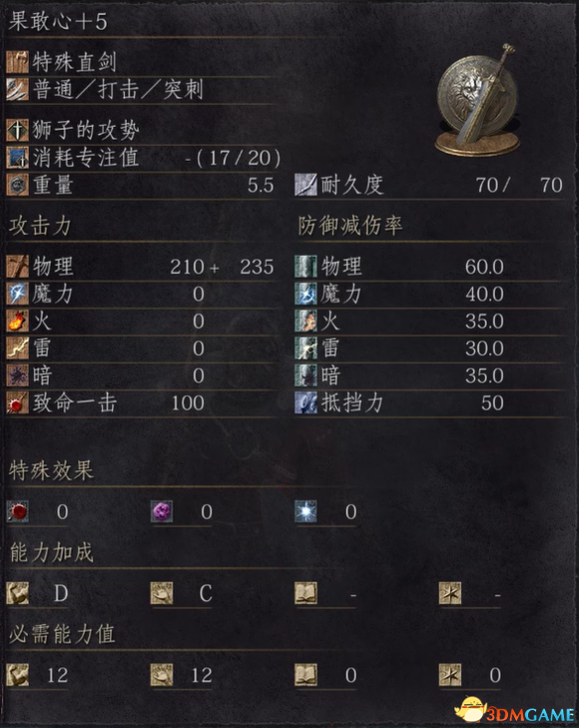The height and width of the screenshot is (728, 579).
Task: Click the 抵挡力 stability icon
Action: click(x=306, y=402)
